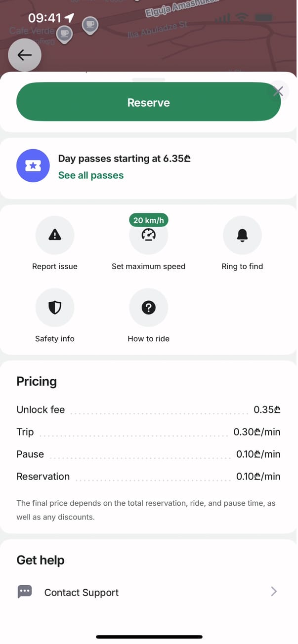The image size is (298, 644).
Task: Tap the day pass ticket icon
Action: tap(33, 166)
